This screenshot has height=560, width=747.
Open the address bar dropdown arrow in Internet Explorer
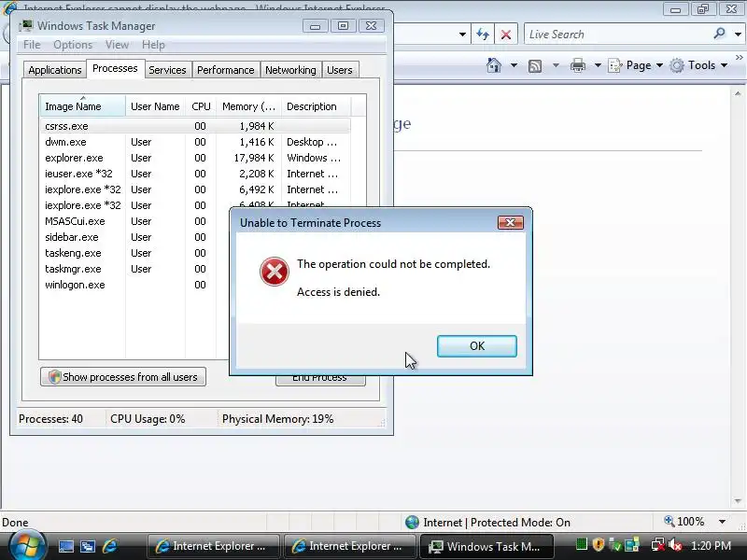click(462, 35)
